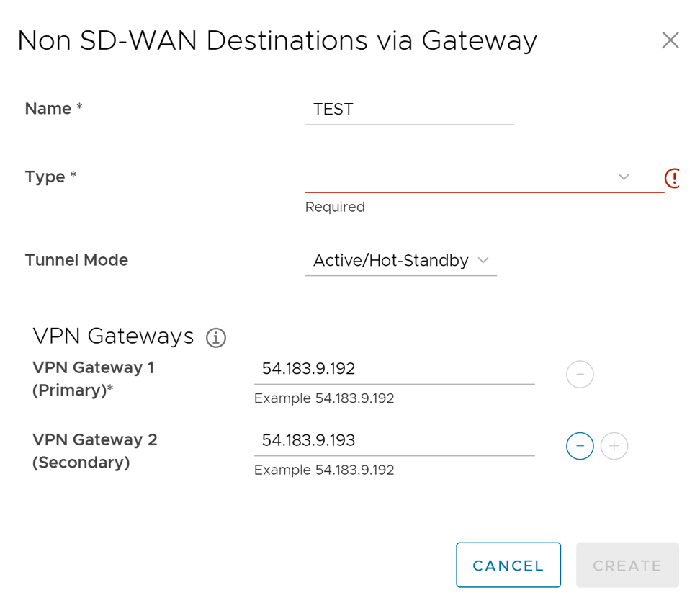Click the VPN Gateway 2 address field
700x616 pixels.
point(394,441)
